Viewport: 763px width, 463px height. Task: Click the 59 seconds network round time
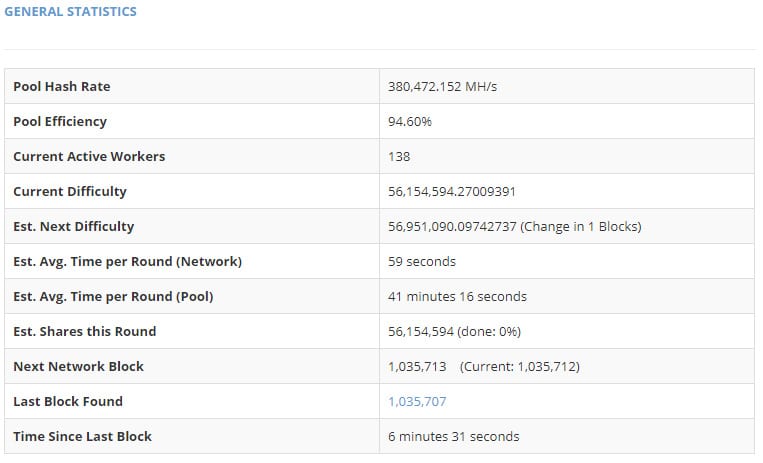click(x=422, y=261)
